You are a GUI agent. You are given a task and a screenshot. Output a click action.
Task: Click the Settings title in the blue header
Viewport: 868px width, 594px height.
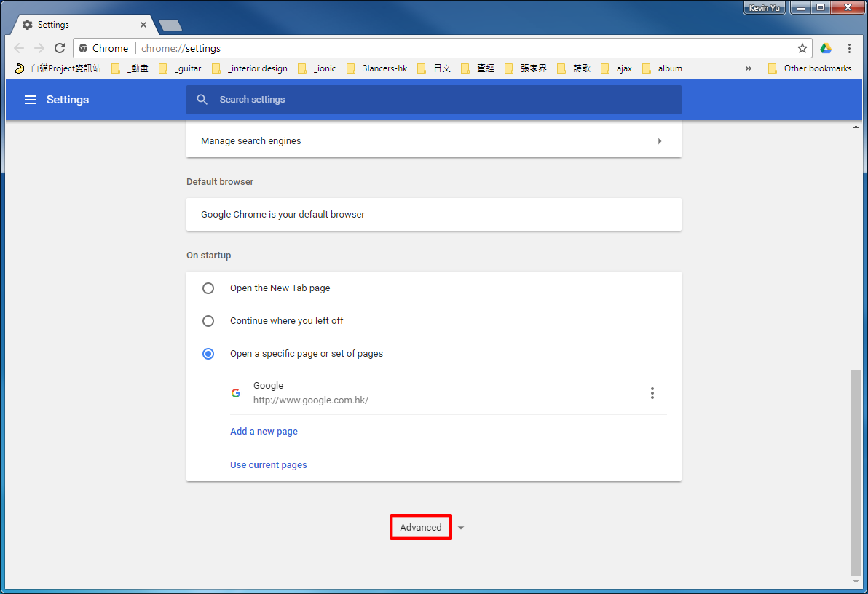tap(68, 100)
